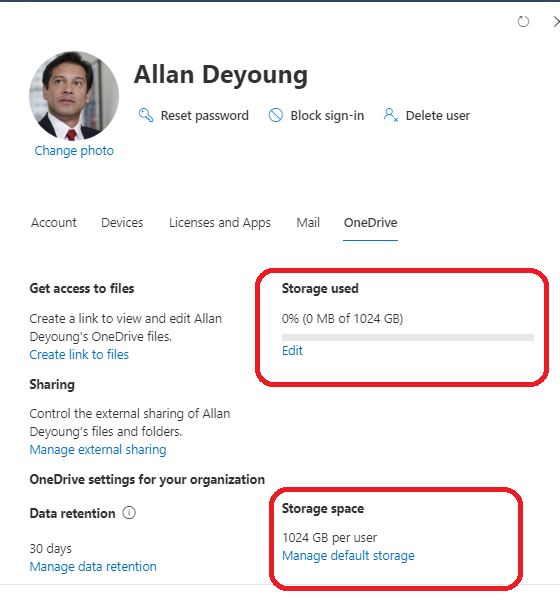The height and width of the screenshot is (614, 560).
Task: Open the Licenses and Apps tab
Action: tap(220, 222)
